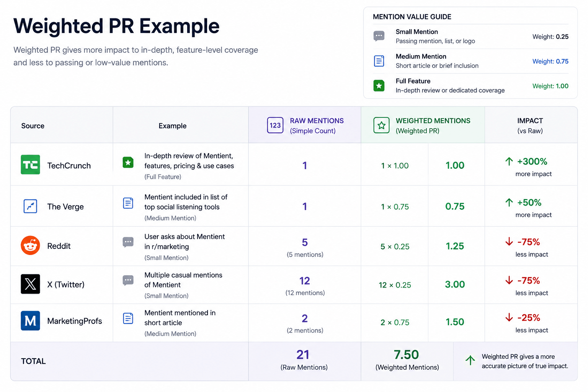This screenshot has height=392, width=588.
Task: Click the '-25%' impact value
Action: pyautogui.click(x=529, y=318)
